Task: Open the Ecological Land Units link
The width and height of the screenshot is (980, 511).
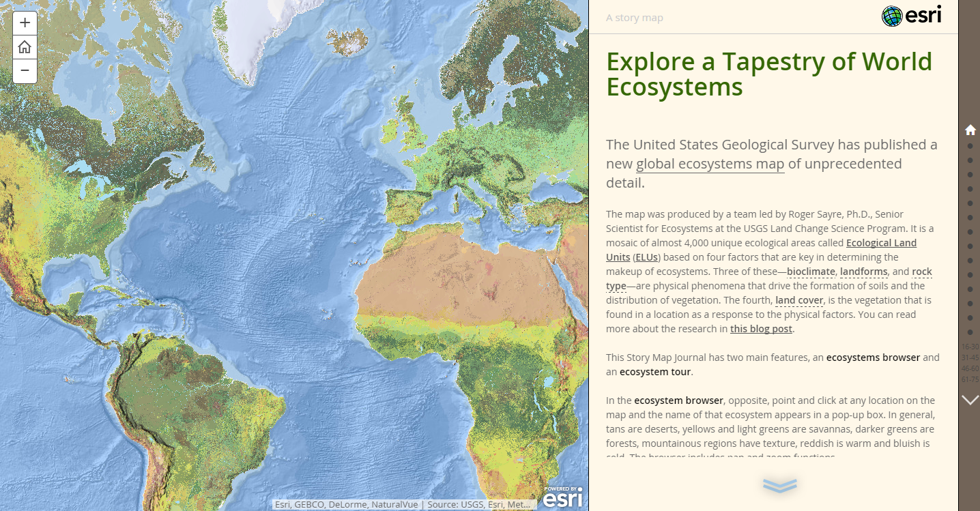Action: pos(880,243)
